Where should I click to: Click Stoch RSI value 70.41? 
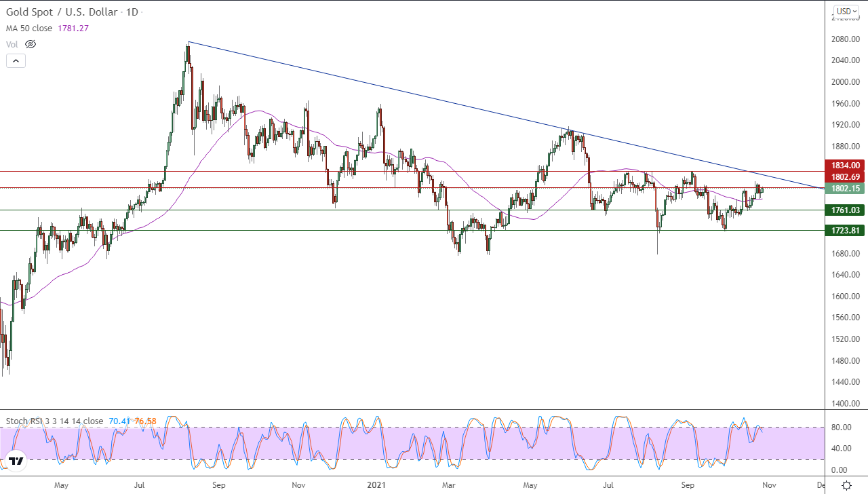[x=118, y=421]
